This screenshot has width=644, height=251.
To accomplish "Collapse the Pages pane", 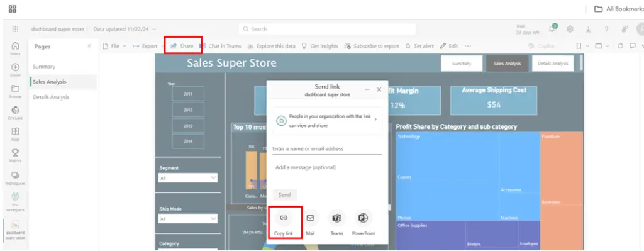I will coord(89,46).
